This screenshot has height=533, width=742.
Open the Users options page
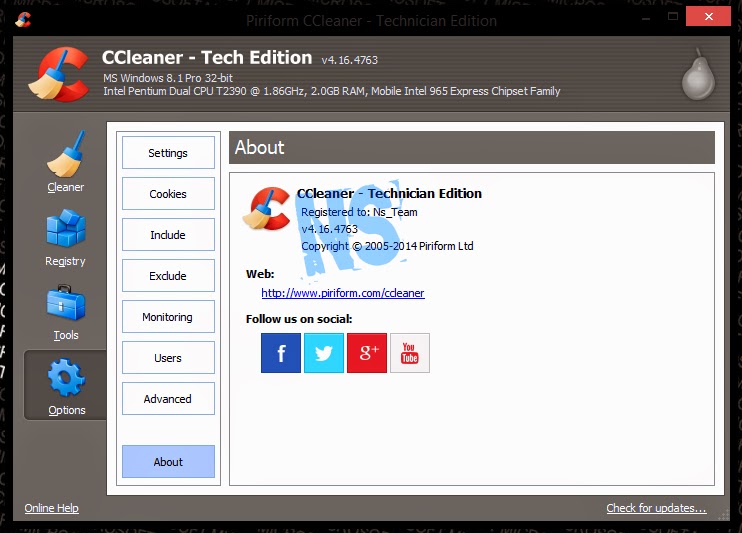(168, 357)
